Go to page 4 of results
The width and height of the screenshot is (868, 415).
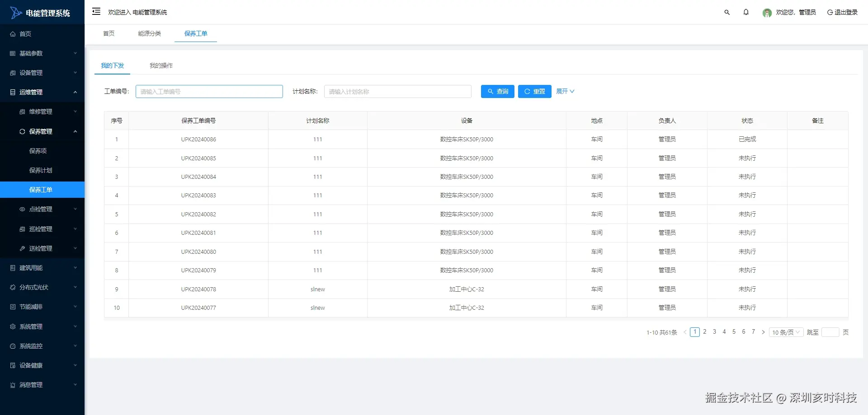(x=724, y=332)
